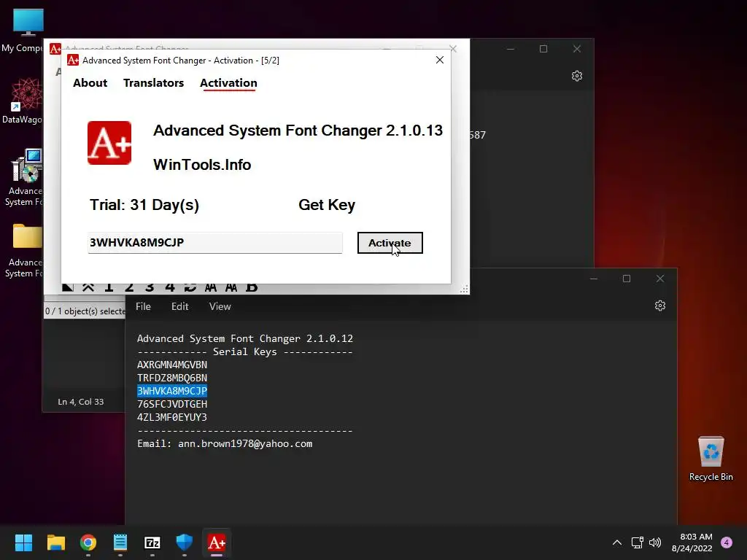This screenshot has width=747, height=560.
Task: Open the clock showing 8:03 AM
Action: click(692, 542)
